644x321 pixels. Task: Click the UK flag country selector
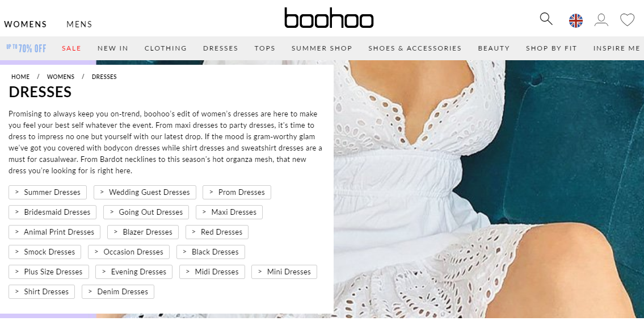[x=575, y=20]
